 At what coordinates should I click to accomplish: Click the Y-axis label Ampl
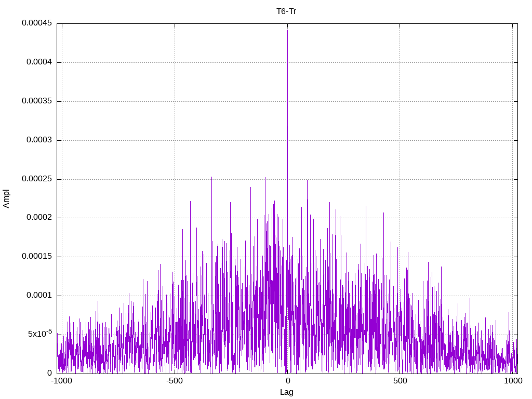click(6, 199)
